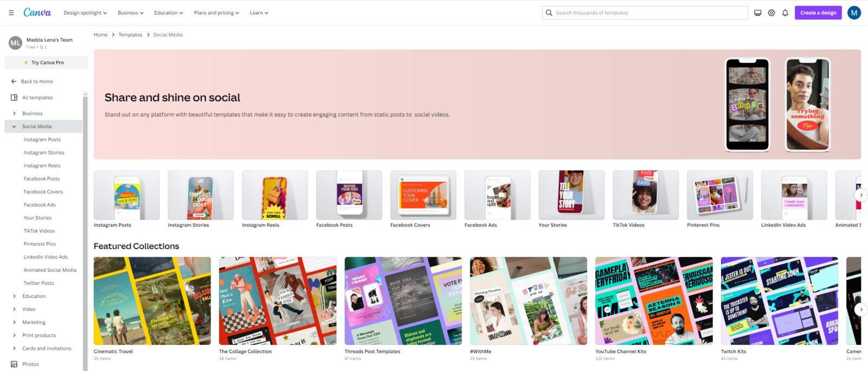Click the Back to Home arrow
The image size is (868, 371).
click(x=14, y=81)
